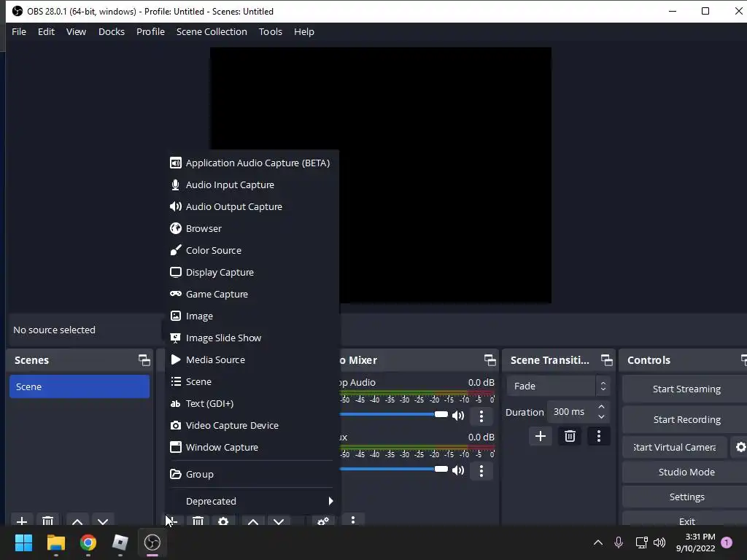
Task: Start the Virtual Camera
Action: click(675, 447)
